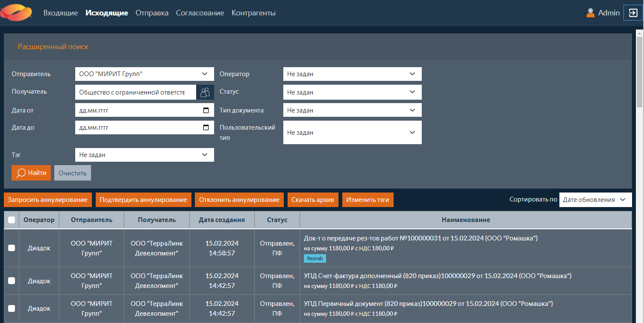
Task: Click the Получатель column header in the table
Action: click(x=157, y=220)
